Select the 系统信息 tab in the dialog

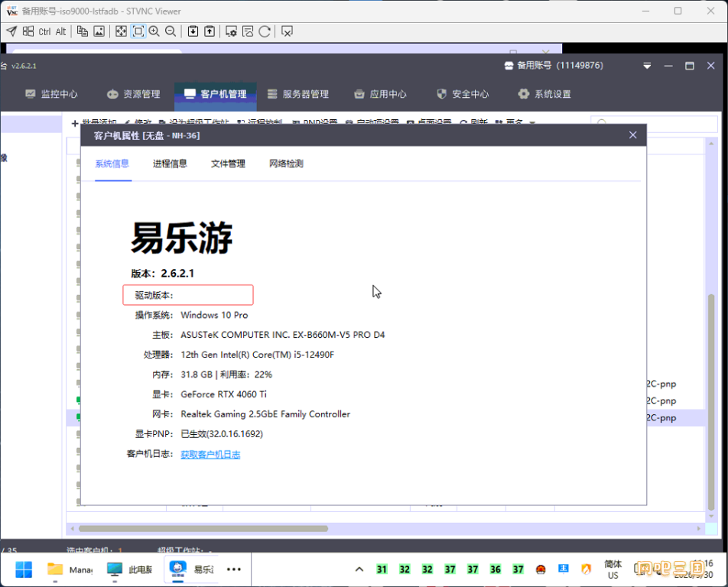pos(112,164)
